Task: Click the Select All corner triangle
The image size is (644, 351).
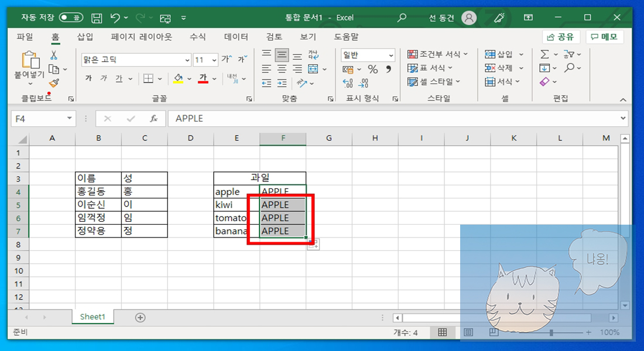Action: tap(22, 139)
